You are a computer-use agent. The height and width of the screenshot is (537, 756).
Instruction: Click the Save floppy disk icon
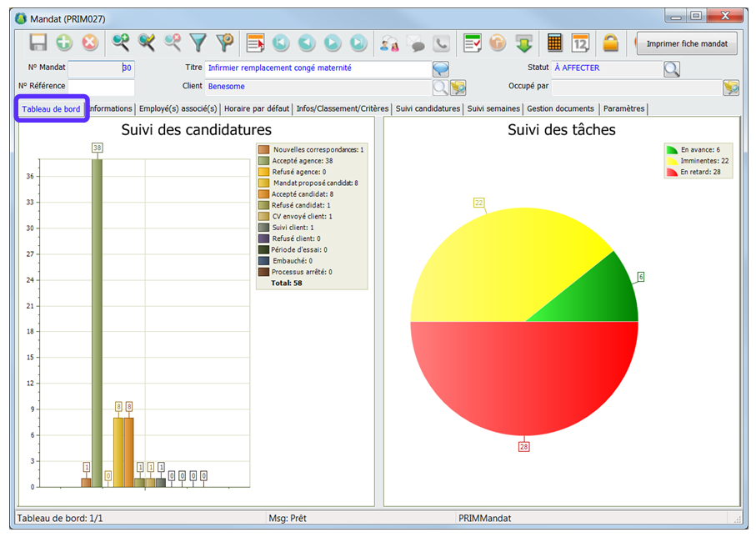click(38, 43)
